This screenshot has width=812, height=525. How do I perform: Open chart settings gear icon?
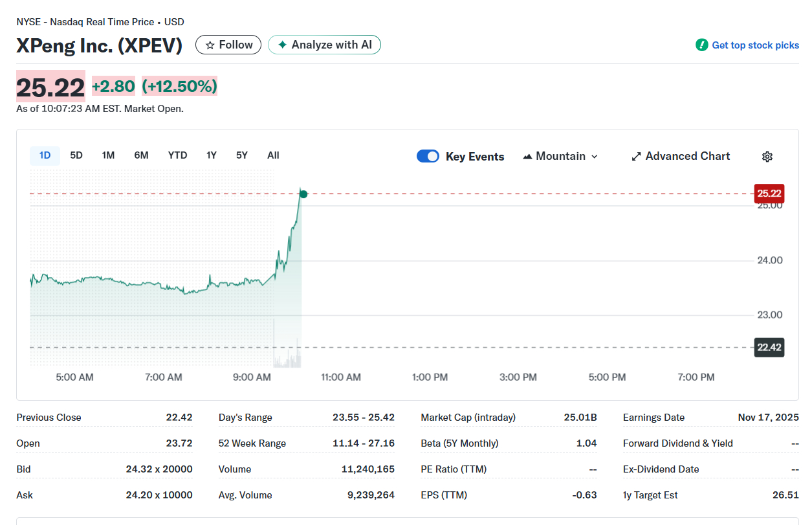[x=767, y=156]
